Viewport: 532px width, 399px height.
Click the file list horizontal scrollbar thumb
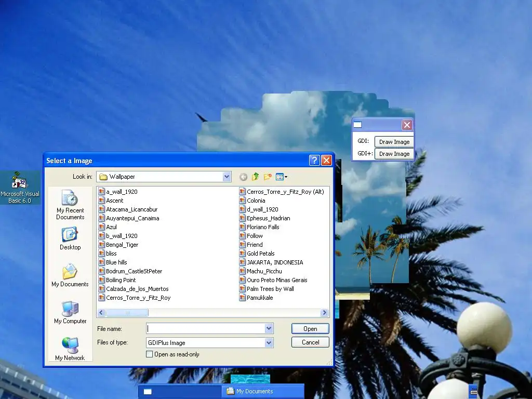tap(127, 312)
